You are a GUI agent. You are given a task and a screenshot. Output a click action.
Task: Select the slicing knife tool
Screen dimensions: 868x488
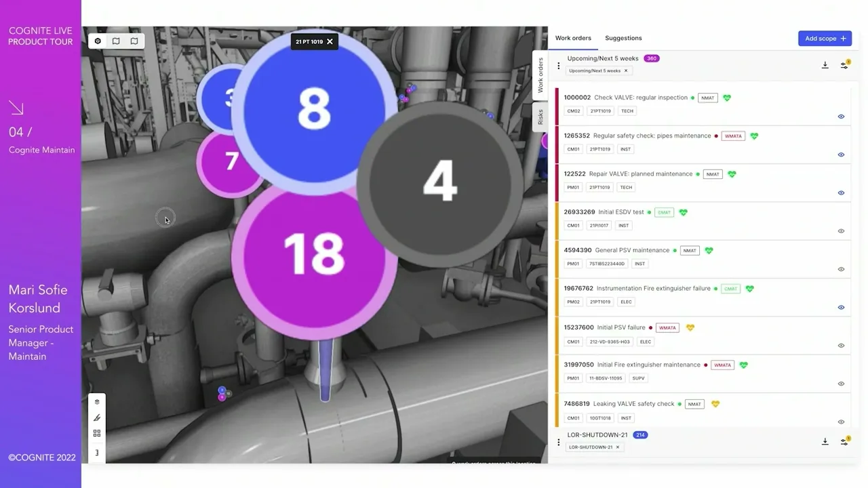[97, 418]
